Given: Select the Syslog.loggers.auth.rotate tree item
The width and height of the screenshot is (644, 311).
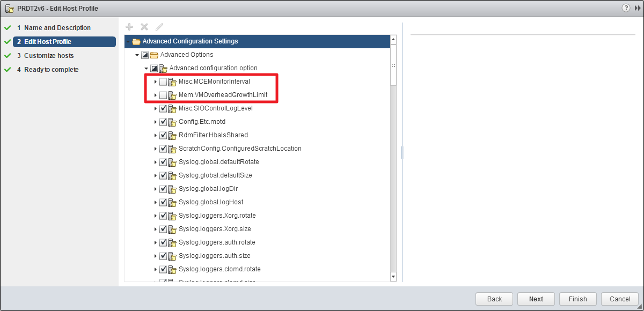Looking at the screenshot, I should [217, 242].
